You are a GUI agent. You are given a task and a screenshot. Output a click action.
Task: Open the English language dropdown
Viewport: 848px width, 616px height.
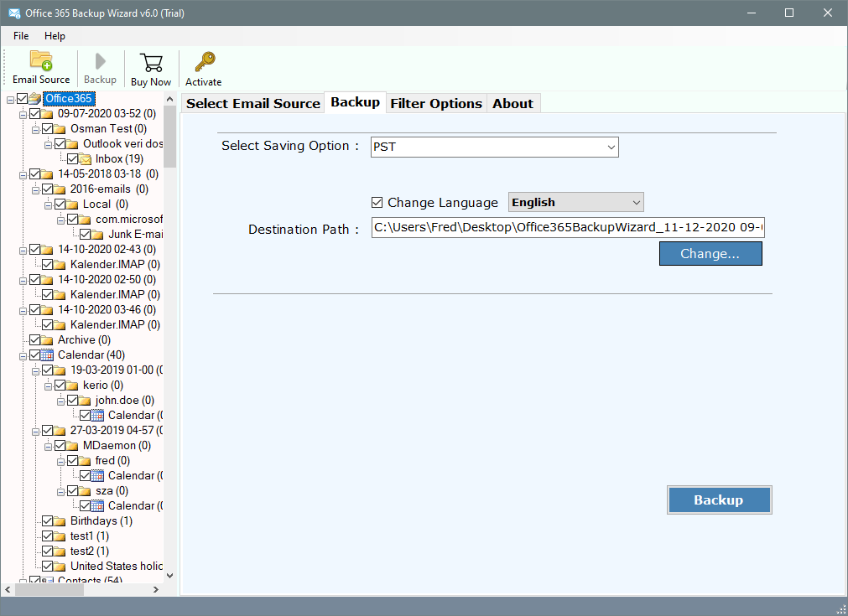pos(576,203)
